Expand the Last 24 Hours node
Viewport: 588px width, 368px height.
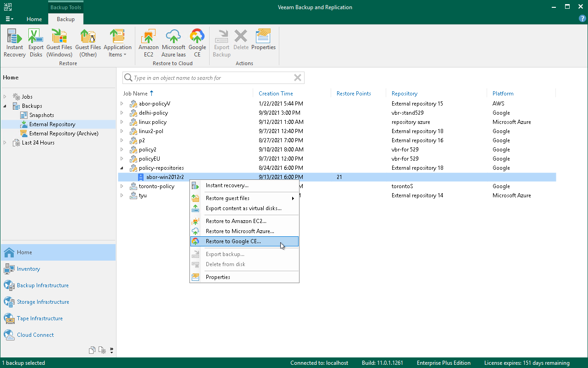pos(6,143)
